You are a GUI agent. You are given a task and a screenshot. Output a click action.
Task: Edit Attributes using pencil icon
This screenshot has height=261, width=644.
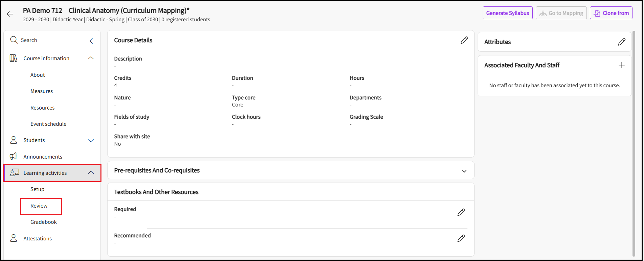621,42
